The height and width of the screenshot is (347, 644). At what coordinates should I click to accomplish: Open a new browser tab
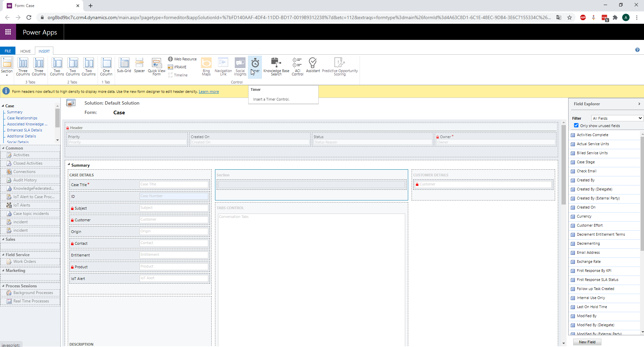click(x=91, y=6)
